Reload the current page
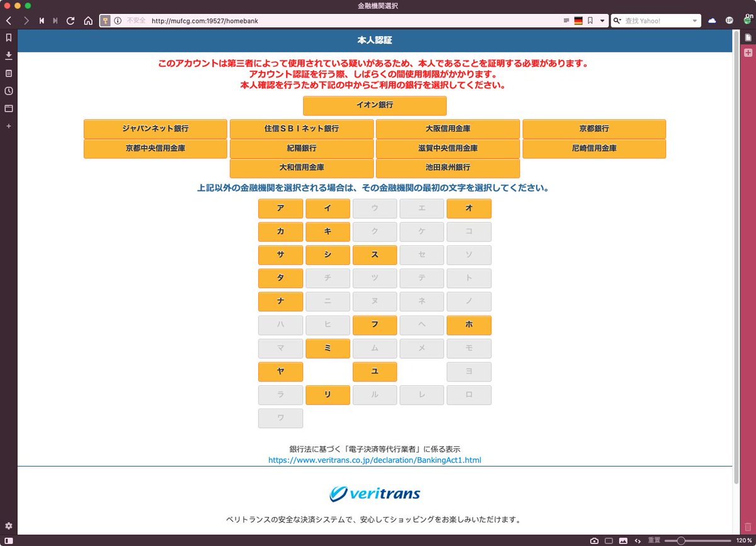This screenshot has height=546, width=756. coord(71,20)
